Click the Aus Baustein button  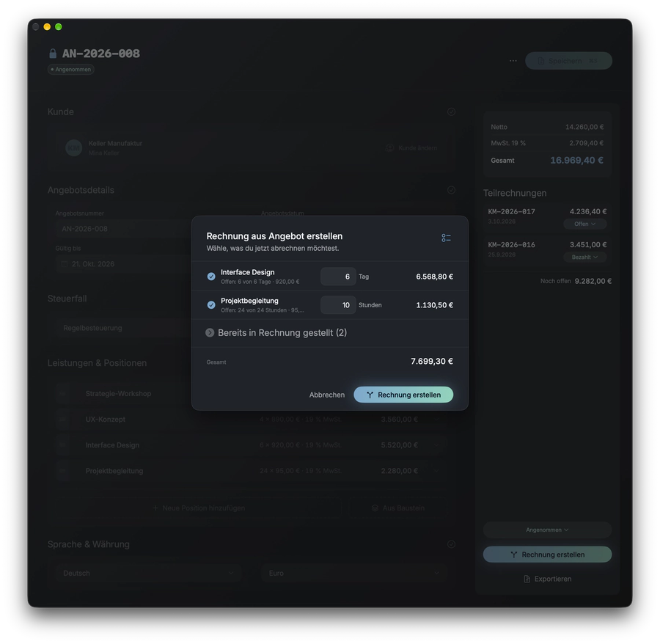[397, 508]
